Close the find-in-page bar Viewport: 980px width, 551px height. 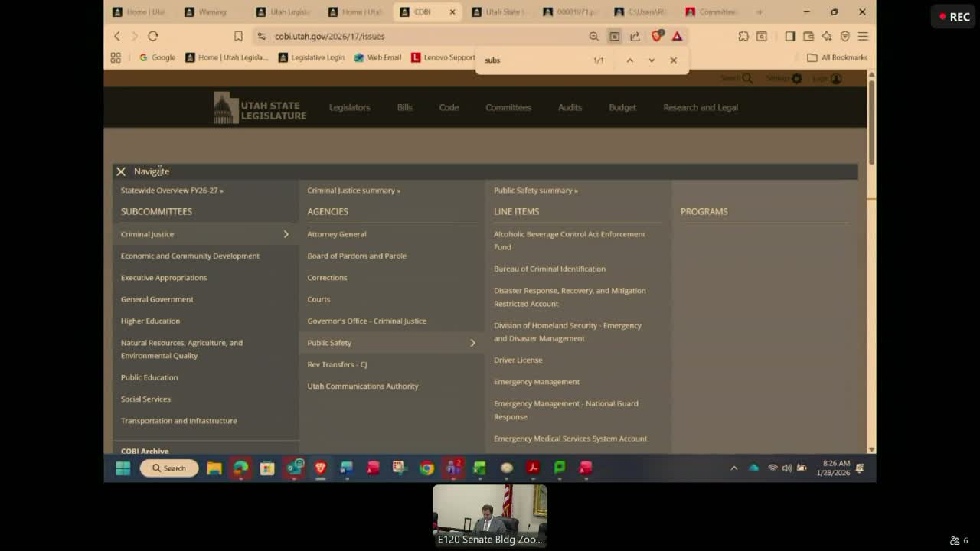pyautogui.click(x=674, y=60)
